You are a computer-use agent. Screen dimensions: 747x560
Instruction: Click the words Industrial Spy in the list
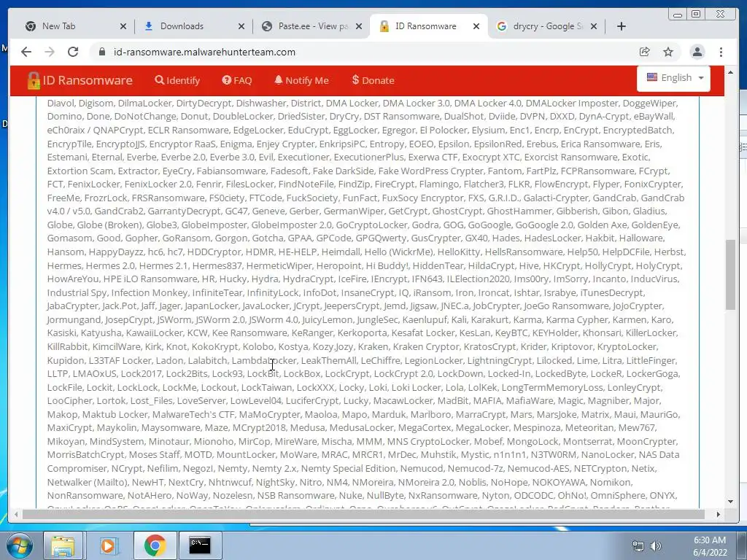pyautogui.click(x=77, y=293)
